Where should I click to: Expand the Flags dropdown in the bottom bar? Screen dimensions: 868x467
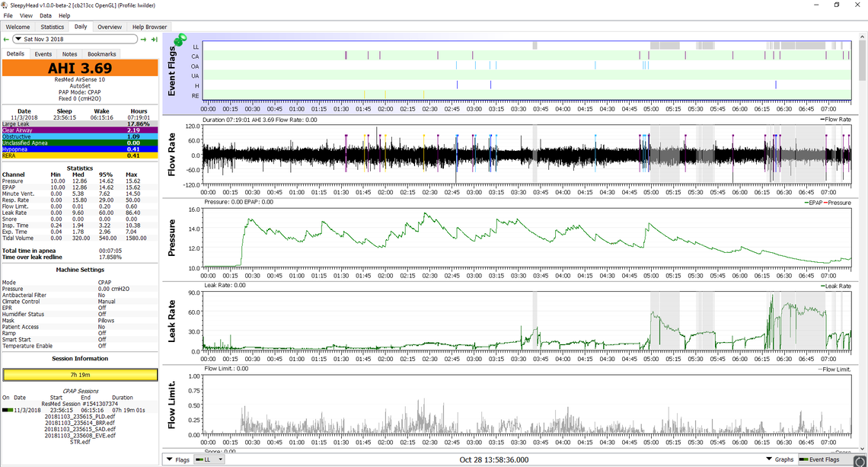(177, 459)
